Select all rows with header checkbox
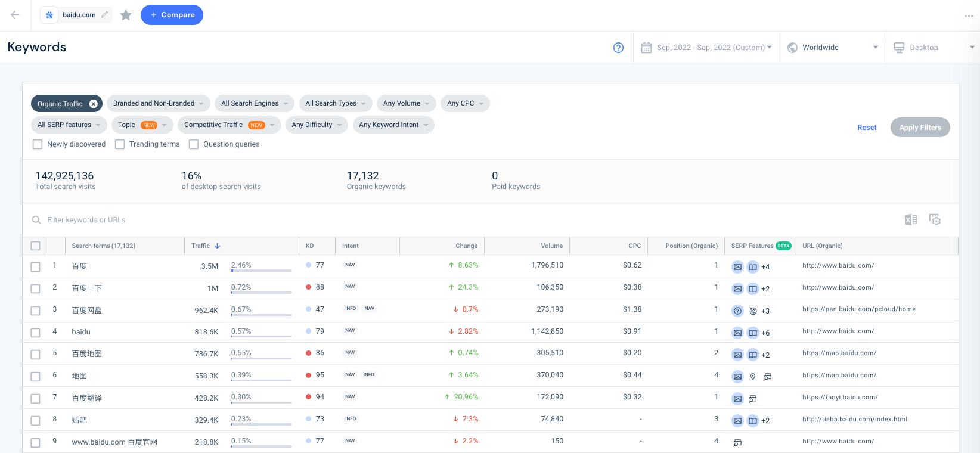 pyautogui.click(x=36, y=246)
